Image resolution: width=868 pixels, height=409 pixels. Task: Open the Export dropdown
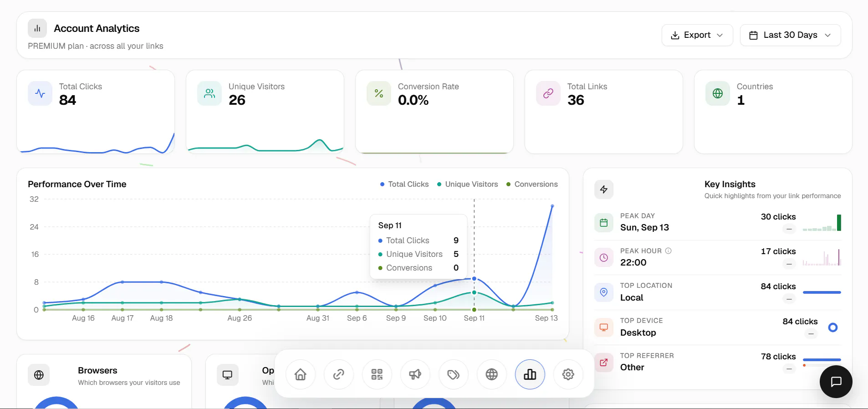click(697, 35)
